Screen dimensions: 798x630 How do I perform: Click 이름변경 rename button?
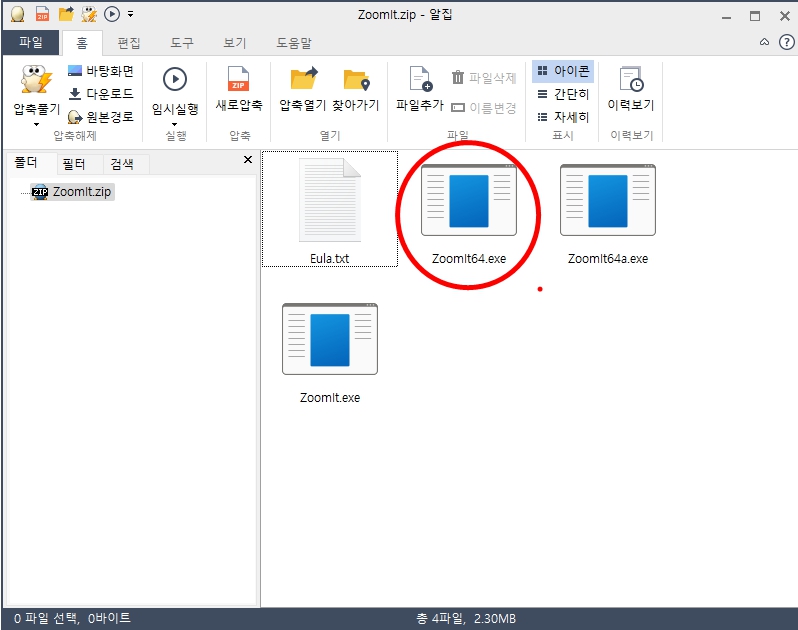pyautogui.click(x=484, y=108)
